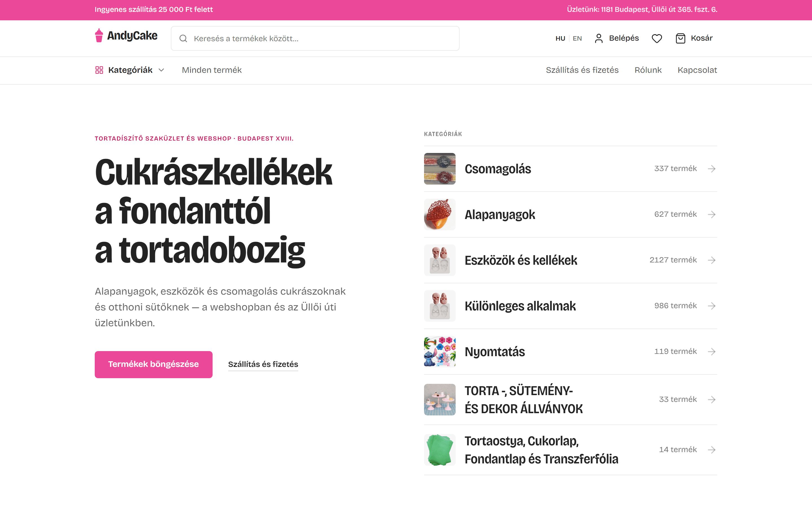
Task: Click the arrow in the 14 termék row
Action: 712,450
